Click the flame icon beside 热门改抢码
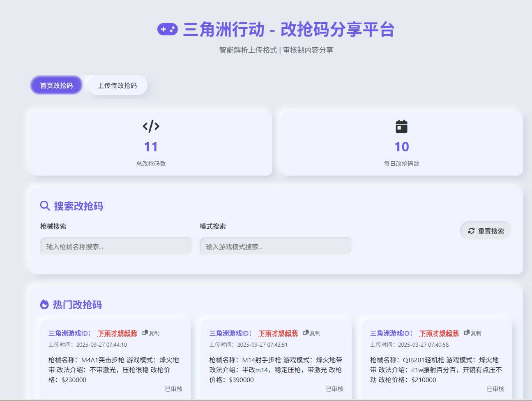This screenshot has width=532, height=401. coord(44,304)
